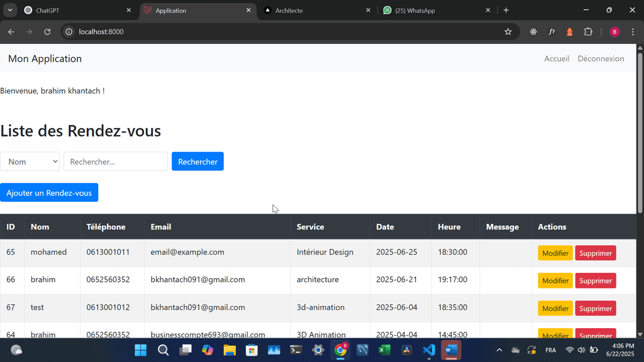
Task: Open Task View on the taskbar
Action: [x=186, y=350]
